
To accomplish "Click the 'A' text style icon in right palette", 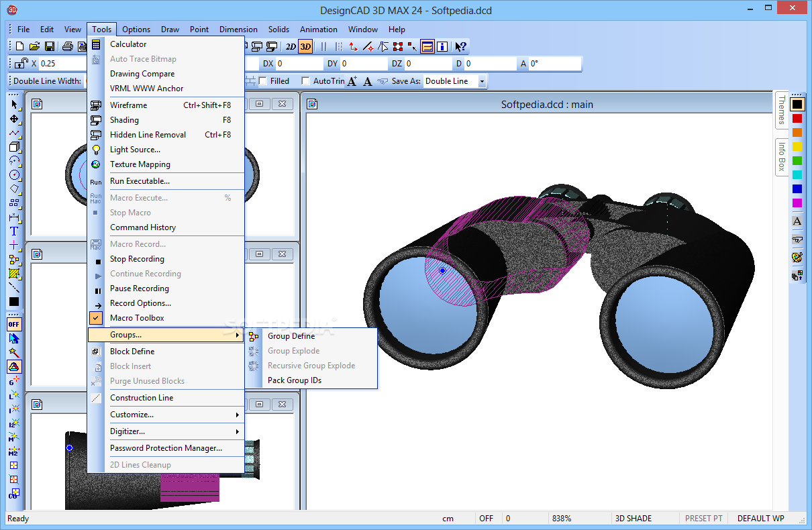I will click(x=797, y=221).
